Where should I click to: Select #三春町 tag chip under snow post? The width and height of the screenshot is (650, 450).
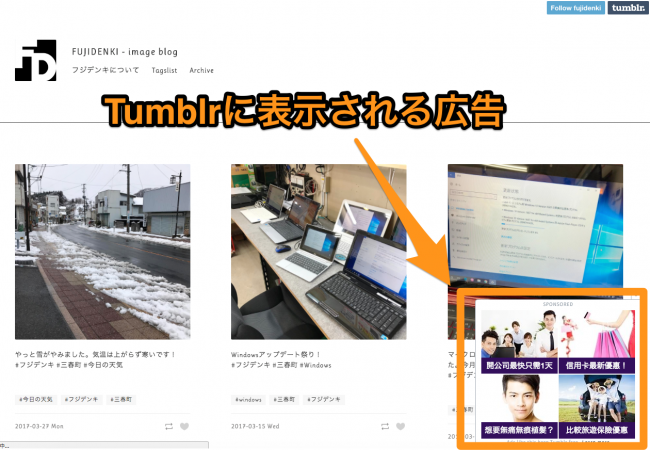121,399
